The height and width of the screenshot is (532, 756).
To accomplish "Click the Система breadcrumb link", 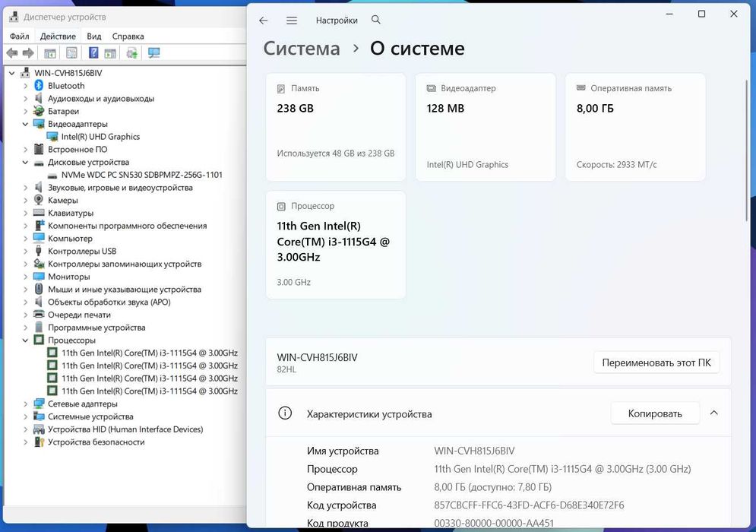I will point(302,48).
